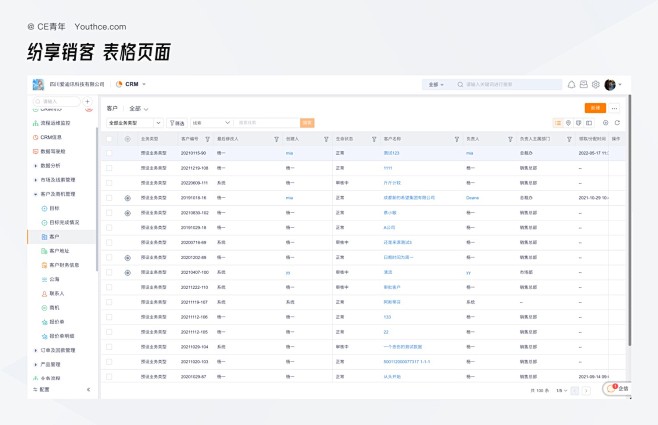Click the orange search button beside the search field
This screenshot has width=658, height=425.
307,123
